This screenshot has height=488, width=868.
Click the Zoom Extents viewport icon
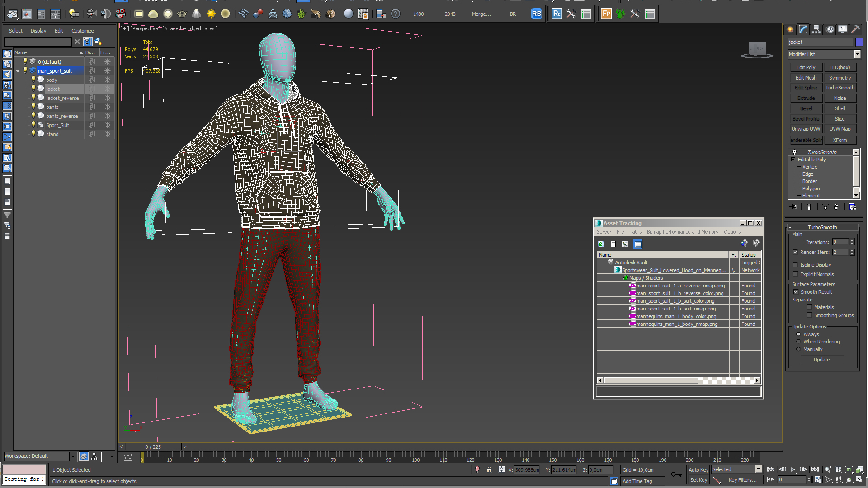coord(849,470)
